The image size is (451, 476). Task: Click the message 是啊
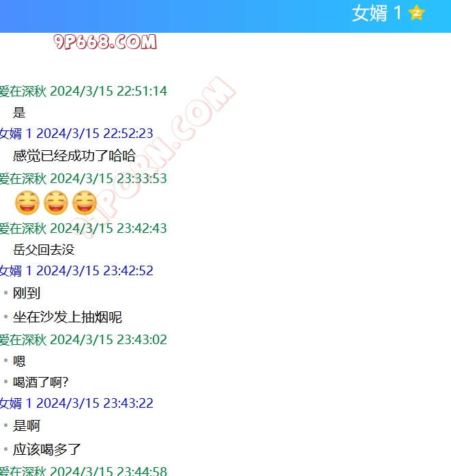click(x=27, y=425)
